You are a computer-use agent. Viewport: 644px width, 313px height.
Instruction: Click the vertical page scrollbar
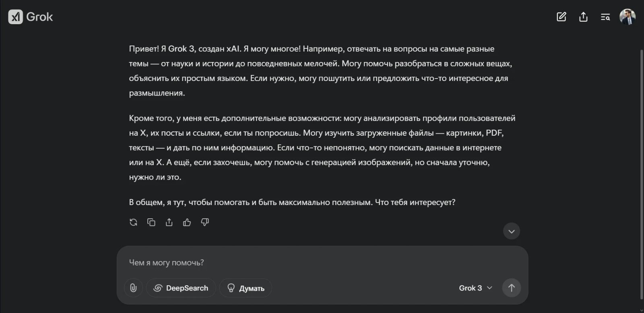(x=642, y=174)
